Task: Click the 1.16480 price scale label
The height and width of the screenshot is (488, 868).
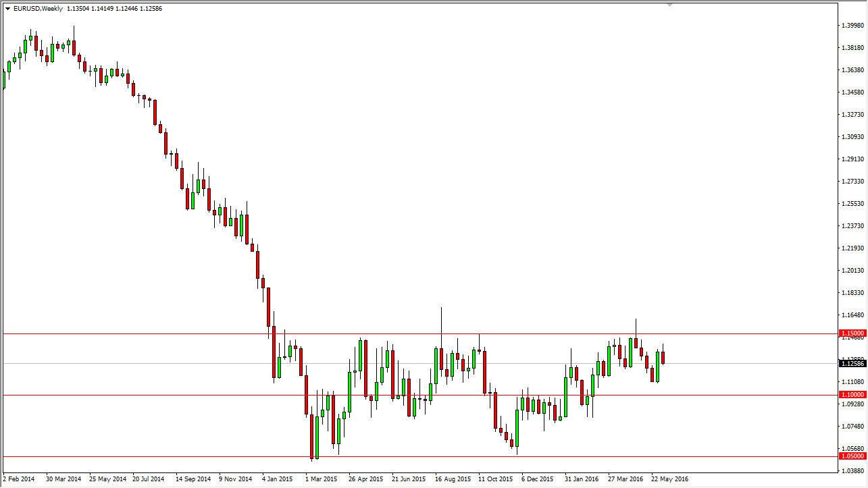Action: tap(853, 315)
